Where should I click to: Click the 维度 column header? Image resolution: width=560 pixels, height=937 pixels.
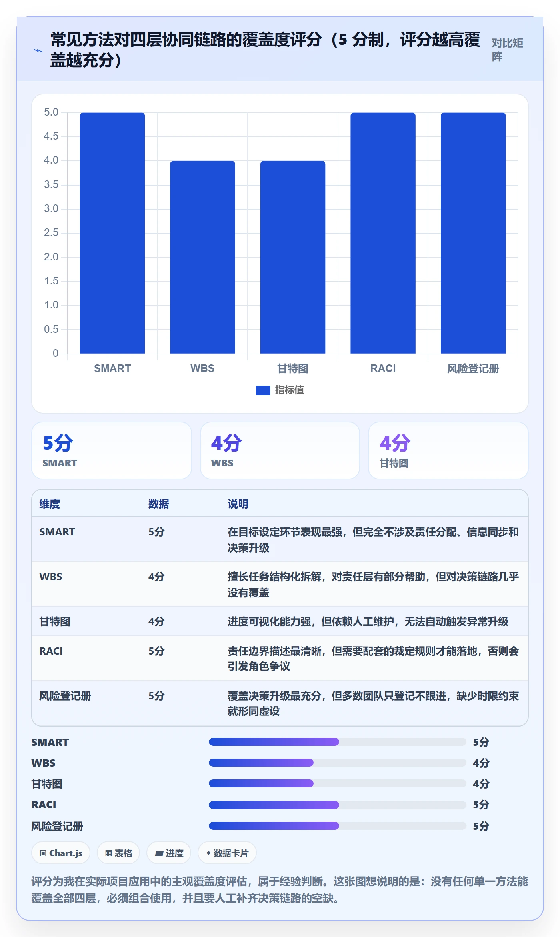pyautogui.click(x=50, y=504)
